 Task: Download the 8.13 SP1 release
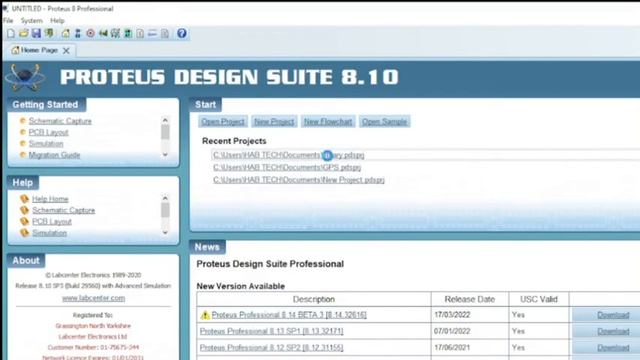click(613, 331)
